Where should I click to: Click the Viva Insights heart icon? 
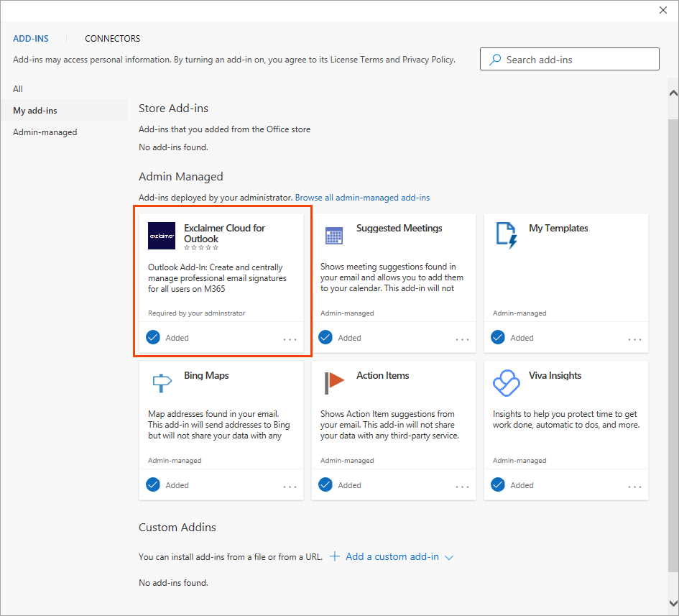(x=507, y=382)
